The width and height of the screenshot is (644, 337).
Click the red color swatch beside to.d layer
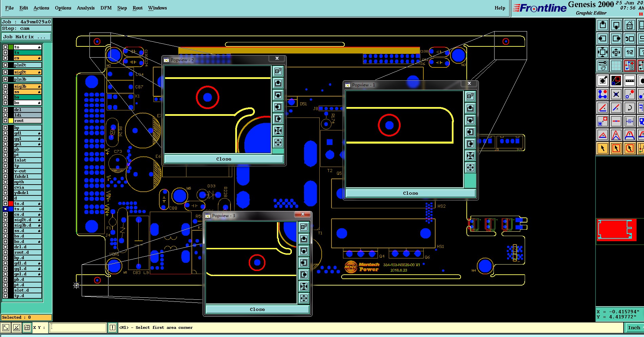coord(11,204)
